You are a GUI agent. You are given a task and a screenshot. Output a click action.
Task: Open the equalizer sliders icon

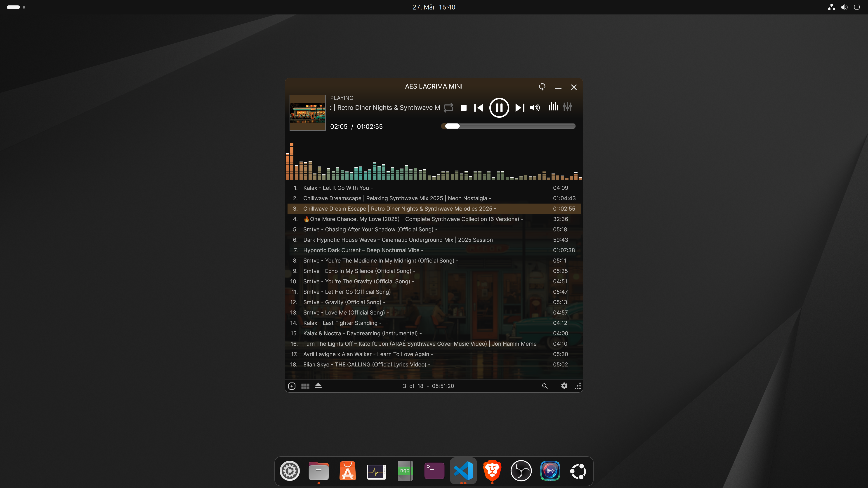coord(567,107)
